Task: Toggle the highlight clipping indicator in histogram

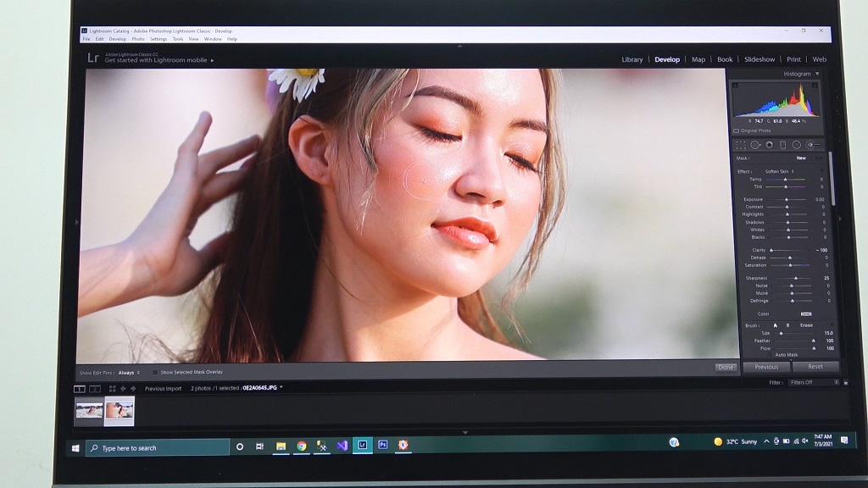Action: pyautogui.click(x=815, y=86)
